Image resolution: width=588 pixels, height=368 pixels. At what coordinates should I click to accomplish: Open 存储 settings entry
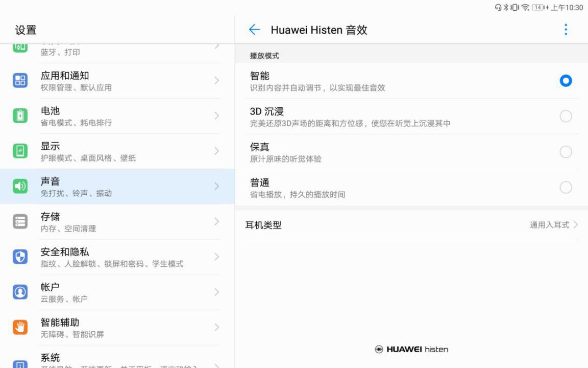pyautogui.click(x=117, y=222)
